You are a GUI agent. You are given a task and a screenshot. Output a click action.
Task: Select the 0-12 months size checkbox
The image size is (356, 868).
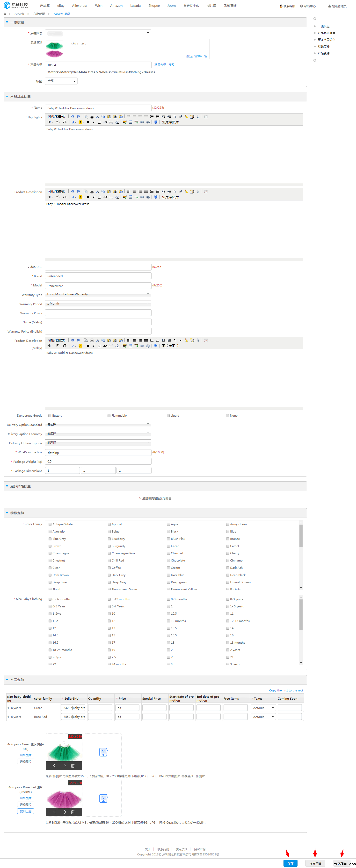click(x=109, y=599)
